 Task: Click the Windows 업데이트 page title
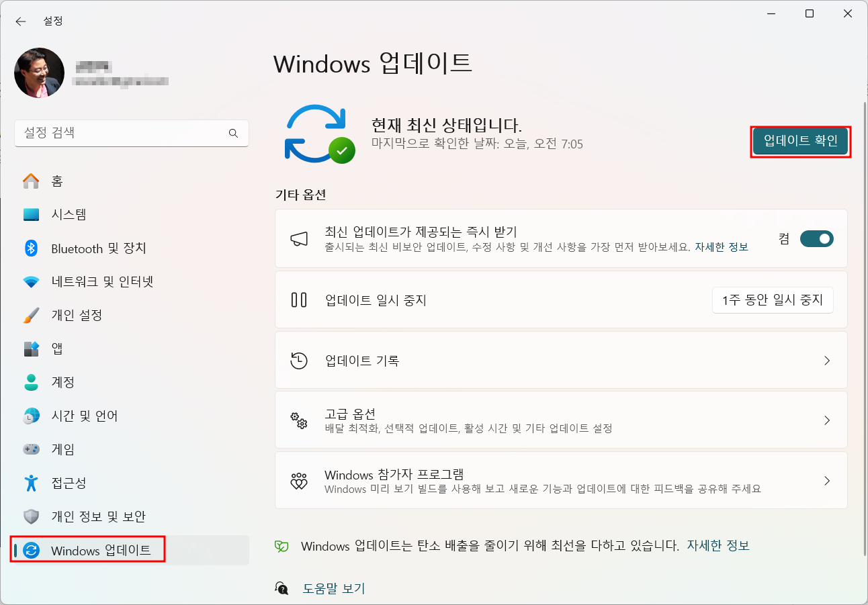373,63
